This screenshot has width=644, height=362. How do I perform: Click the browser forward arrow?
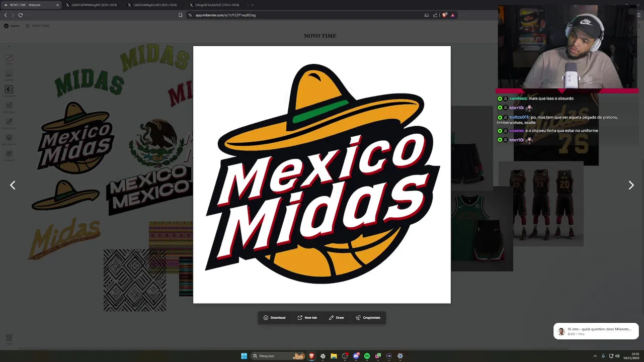point(13,15)
